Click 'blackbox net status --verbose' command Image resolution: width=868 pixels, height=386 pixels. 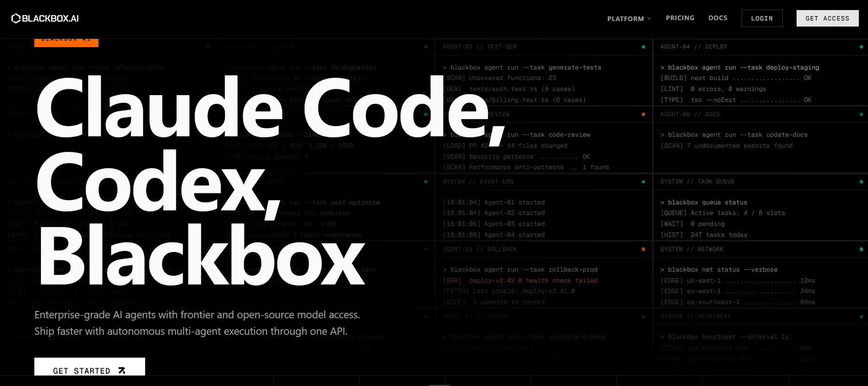pos(719,270)
